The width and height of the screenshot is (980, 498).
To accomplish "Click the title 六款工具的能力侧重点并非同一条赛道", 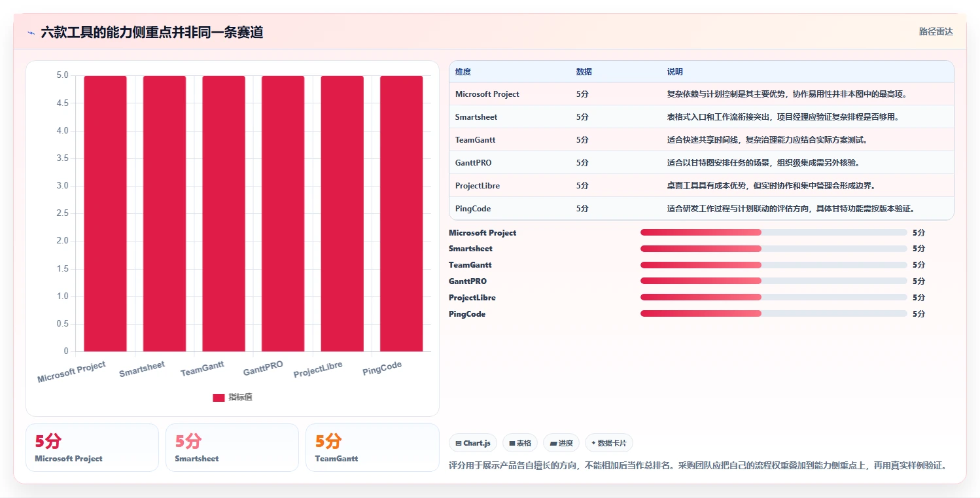I will pyautogui.click(x=152, y=32).
